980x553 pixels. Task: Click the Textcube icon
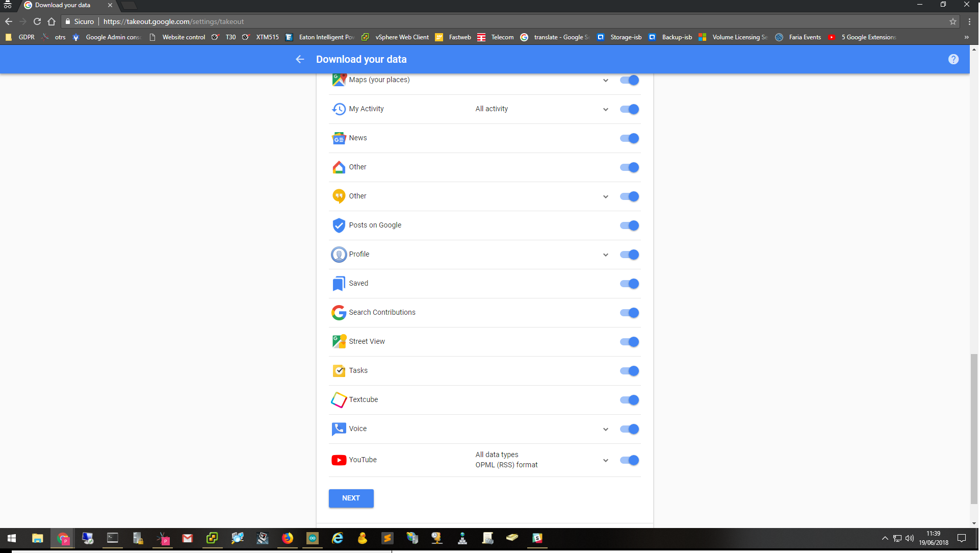339,400
